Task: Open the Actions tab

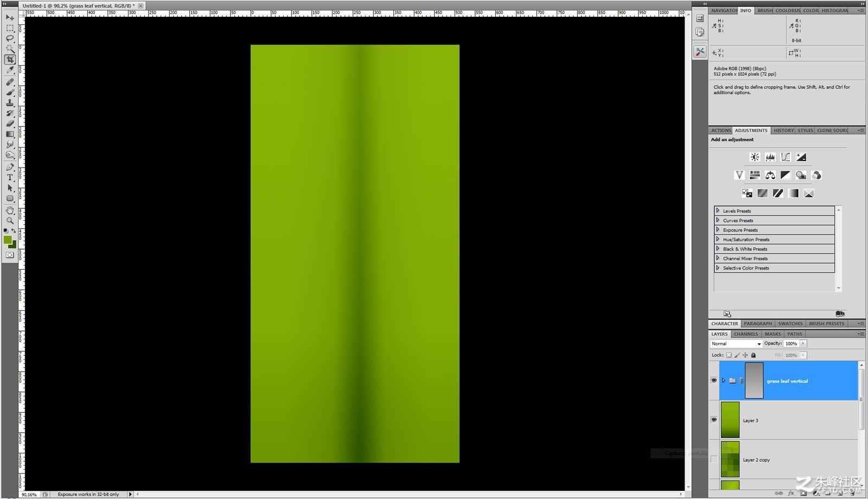Action: click(721, 131)
